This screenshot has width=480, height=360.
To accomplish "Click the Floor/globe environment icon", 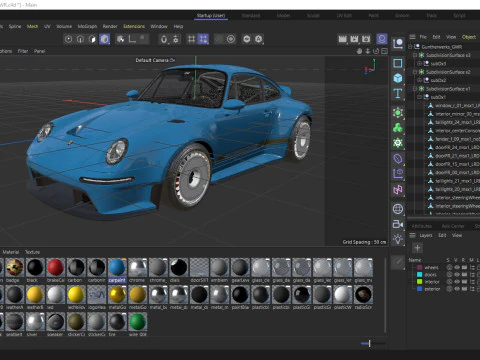I will point(398,209).
